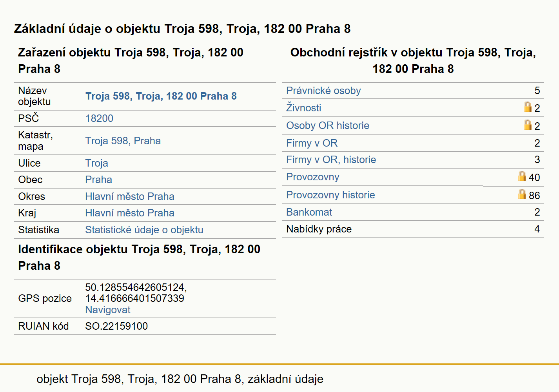
Task: Go to Firmy v OR
Action: point(312,143)
